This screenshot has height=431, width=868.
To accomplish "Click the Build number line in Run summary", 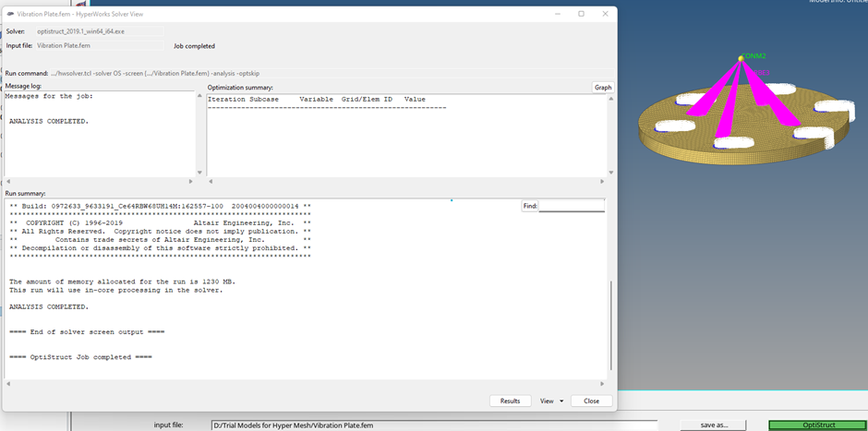I will (x=160, y=206).
